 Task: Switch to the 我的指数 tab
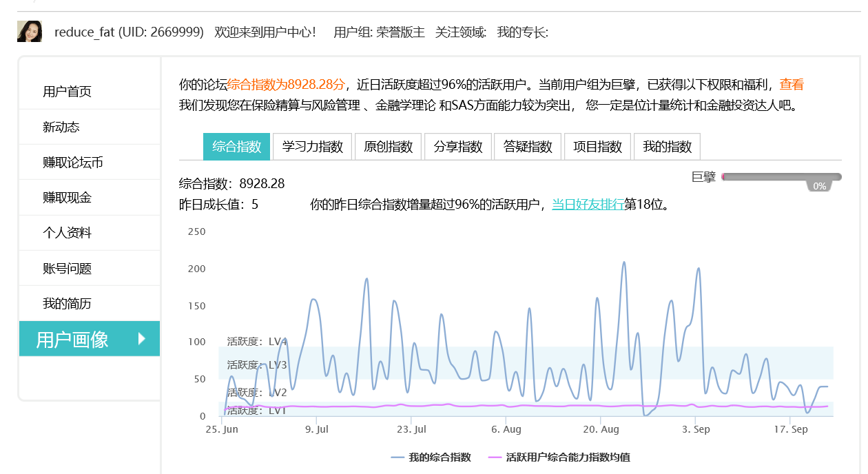coord(667,147)
